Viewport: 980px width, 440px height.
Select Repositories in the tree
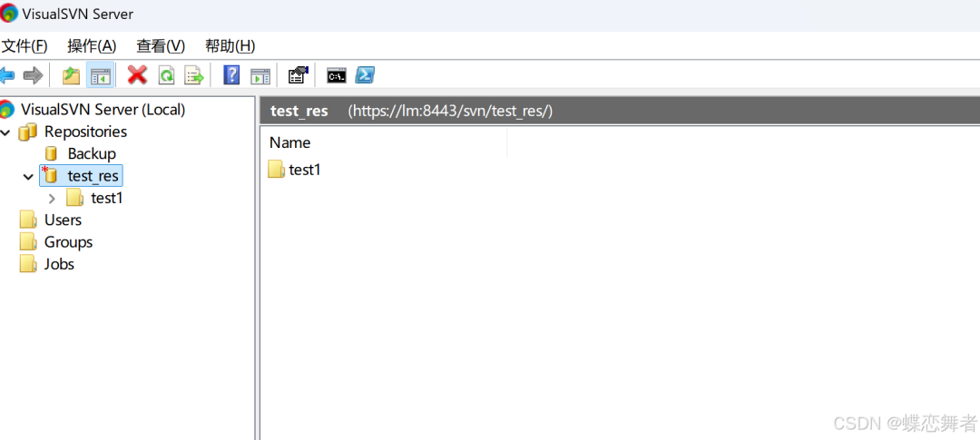click(85, 132)
